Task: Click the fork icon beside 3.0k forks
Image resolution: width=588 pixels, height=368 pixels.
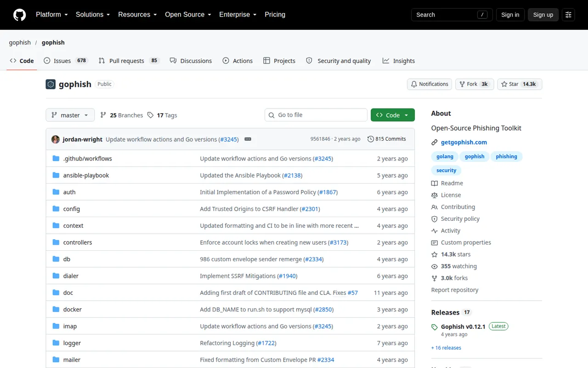Action: tap(435, 278)
